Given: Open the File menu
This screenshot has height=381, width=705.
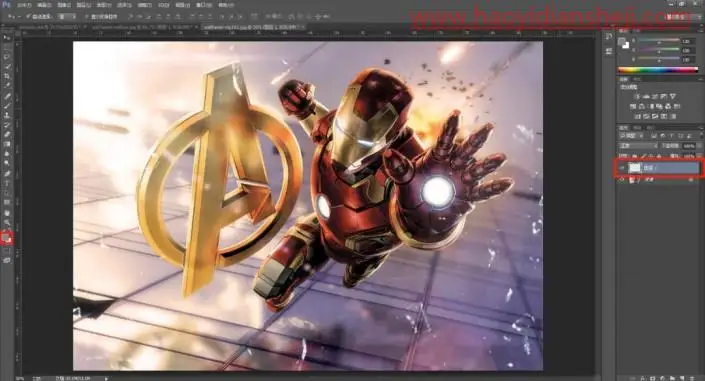Looking at the screenshot, I should (x=24, y=5).
